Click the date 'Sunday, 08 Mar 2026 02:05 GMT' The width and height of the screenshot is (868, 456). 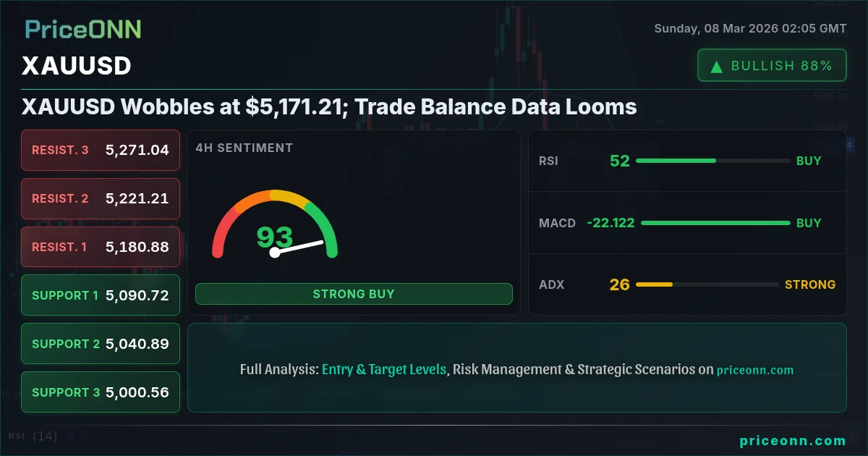pyautogui.click(x=750, y=29)
